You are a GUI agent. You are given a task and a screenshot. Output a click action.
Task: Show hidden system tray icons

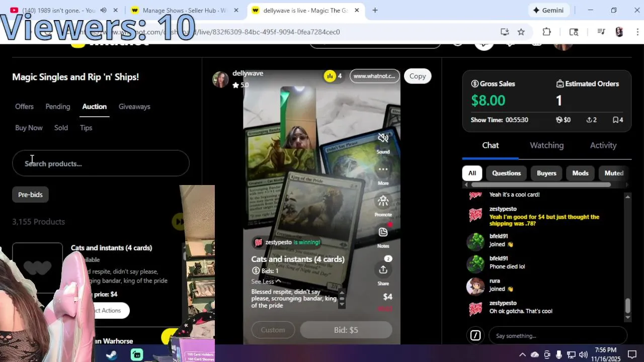tap(522, 354)
